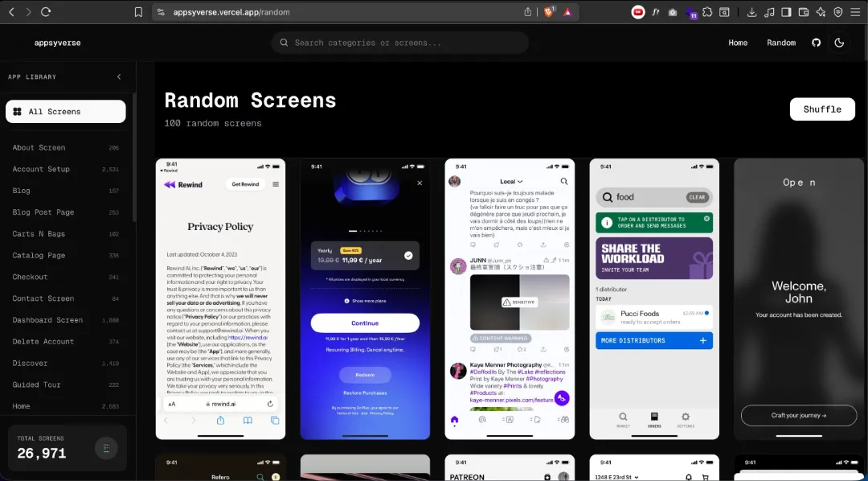
Task: Click the Shuffle button
Action: [x=822, y=109]
